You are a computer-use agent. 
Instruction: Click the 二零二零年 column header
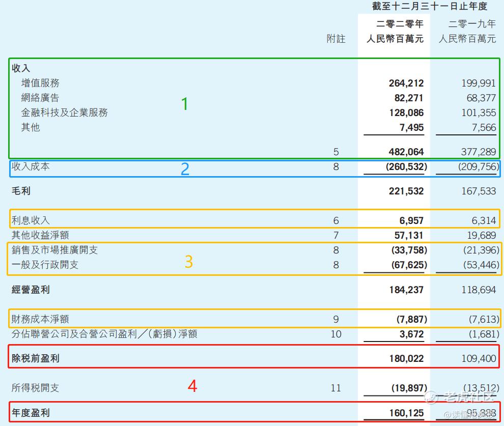tap(400, 24)
